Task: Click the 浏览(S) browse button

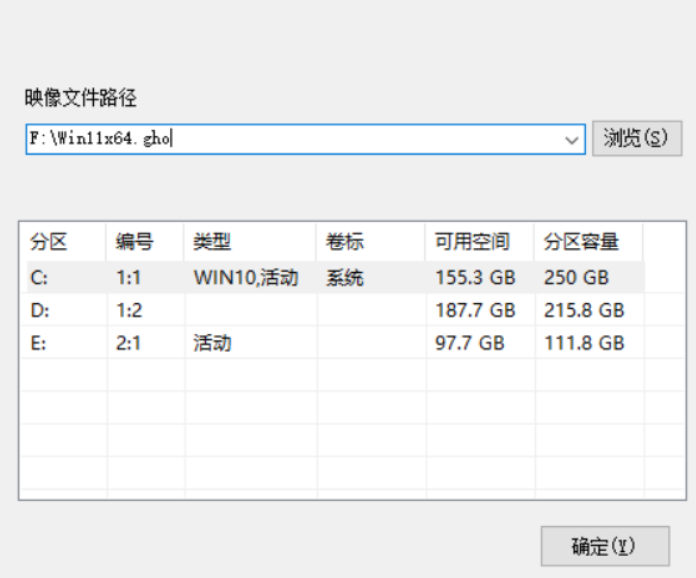Action: coord(636,139)
